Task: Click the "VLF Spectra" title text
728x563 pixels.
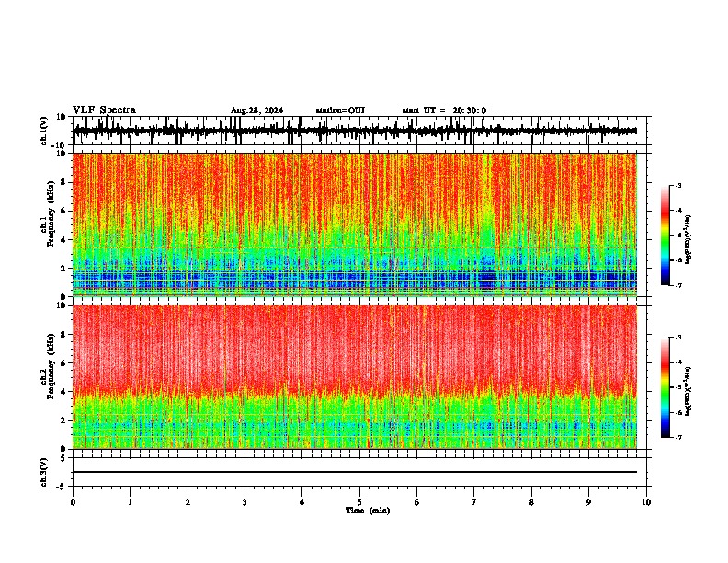Action: point(104,110)
